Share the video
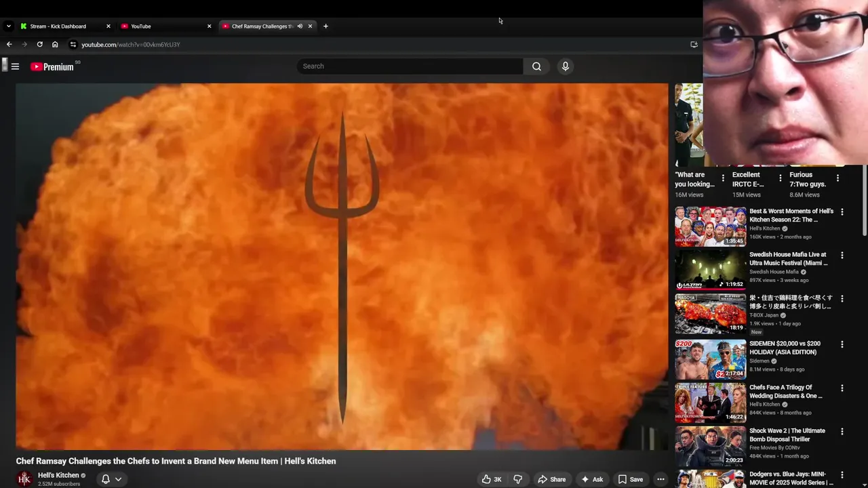868x488 pixels. (551, 479)
